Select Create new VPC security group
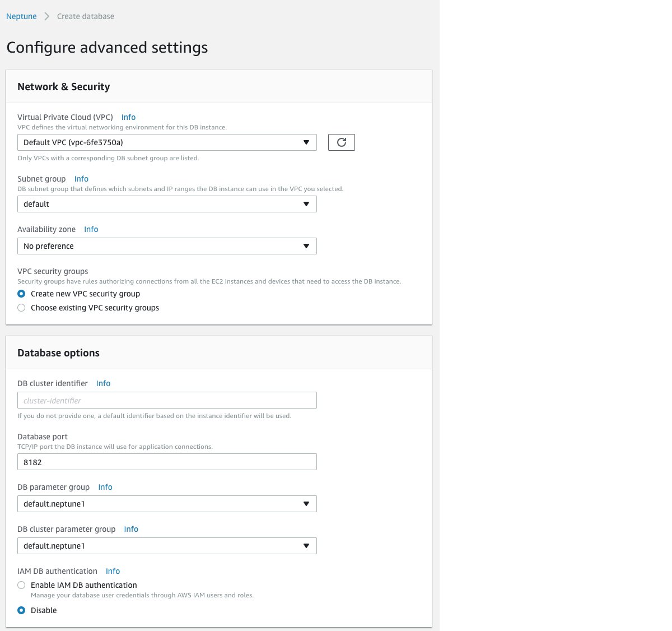Screen dimensions: 672x631 (21, 294)
